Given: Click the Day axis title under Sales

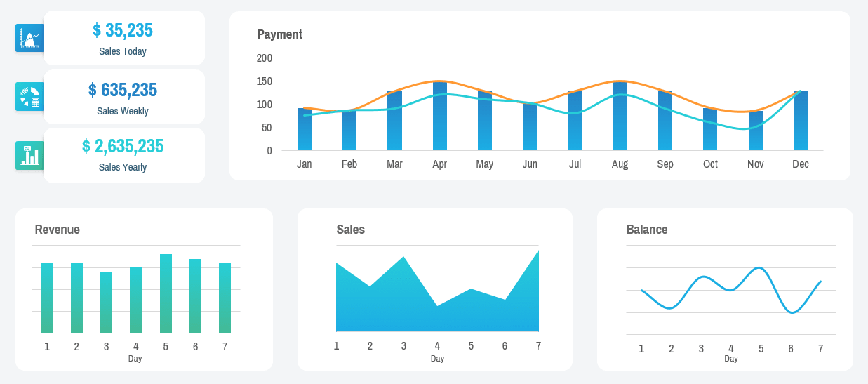Looking at the screenshot, I should pos(437,359).
